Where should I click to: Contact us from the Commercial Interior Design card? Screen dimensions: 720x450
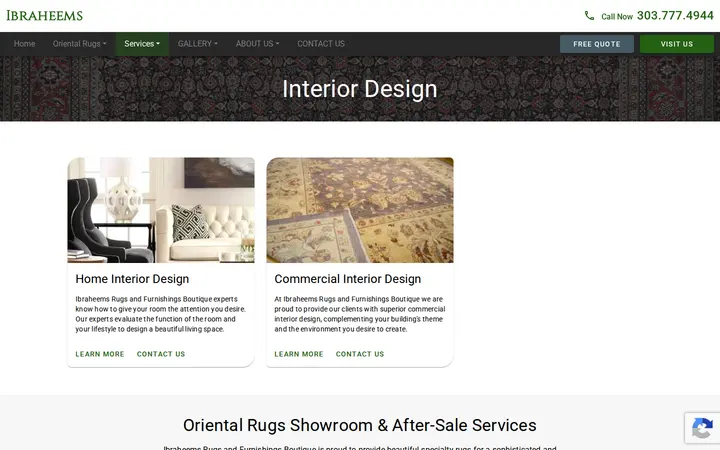coord(360,354)
